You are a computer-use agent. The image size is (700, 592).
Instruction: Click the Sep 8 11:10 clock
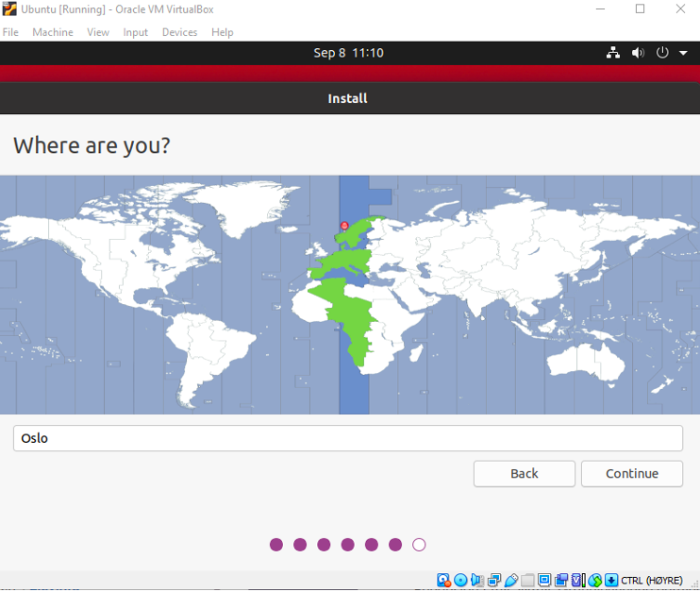[x=348, y=53]
